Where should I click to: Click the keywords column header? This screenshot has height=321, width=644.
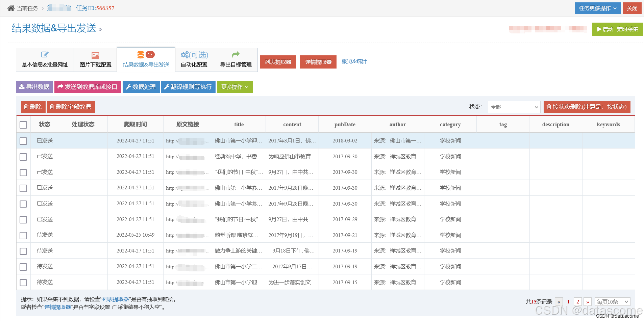point(609,125)
